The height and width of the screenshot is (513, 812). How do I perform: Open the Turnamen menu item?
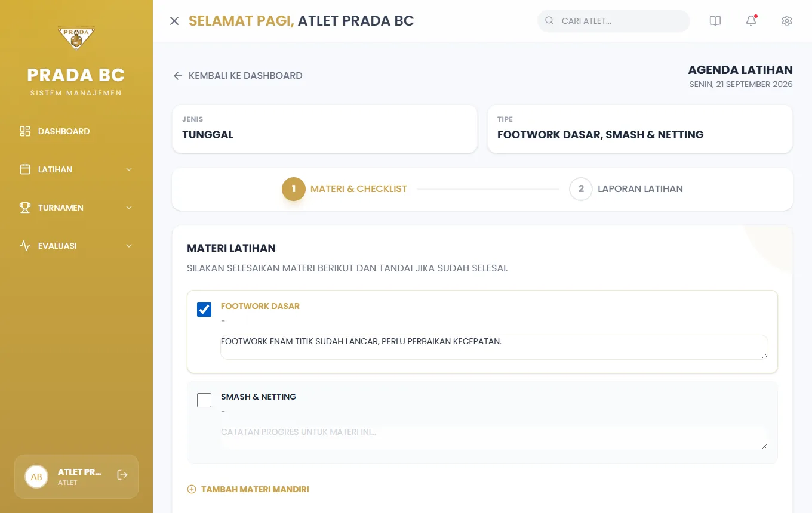[x=76, y=208]
